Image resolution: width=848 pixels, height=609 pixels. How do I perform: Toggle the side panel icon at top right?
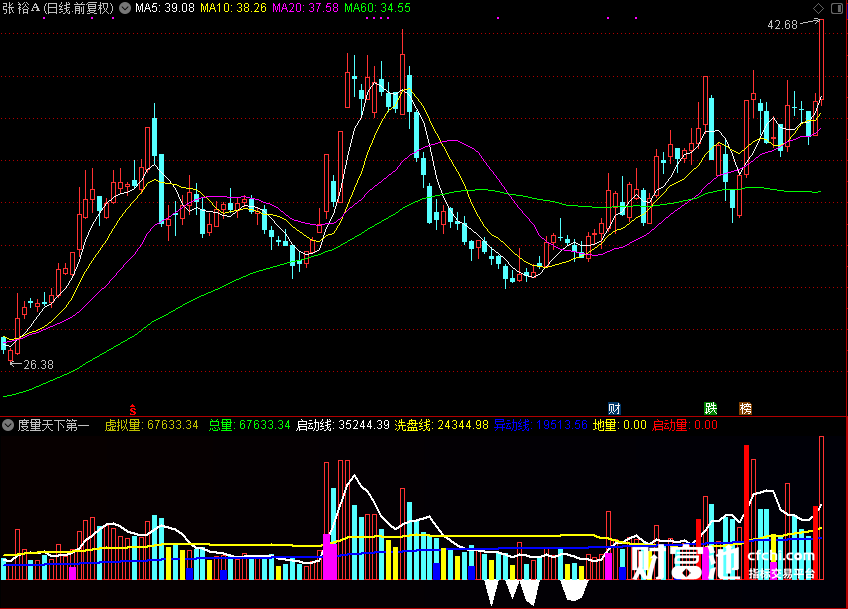837,8
